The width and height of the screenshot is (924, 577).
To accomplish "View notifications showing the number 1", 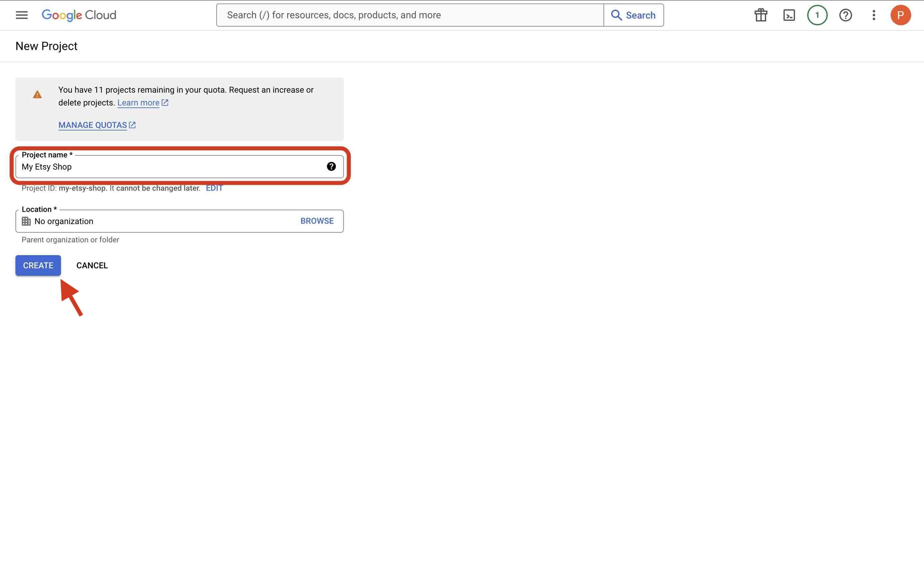I will pyautogui.click(x=817, y=15).
